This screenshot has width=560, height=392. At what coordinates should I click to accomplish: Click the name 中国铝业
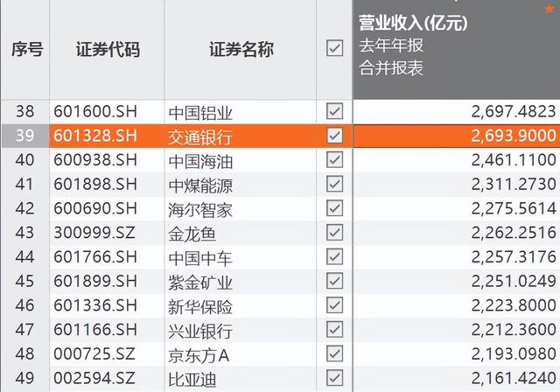coord(200,113)
